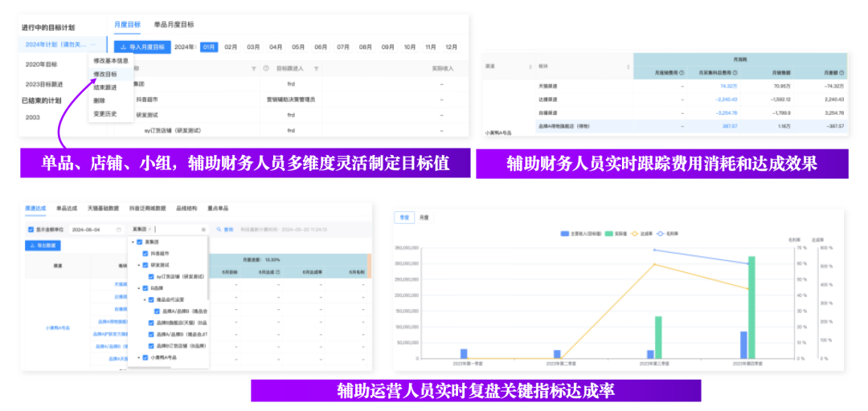
Task: Sort the 渠道 column in expense table
Action: tap(531, 67)
